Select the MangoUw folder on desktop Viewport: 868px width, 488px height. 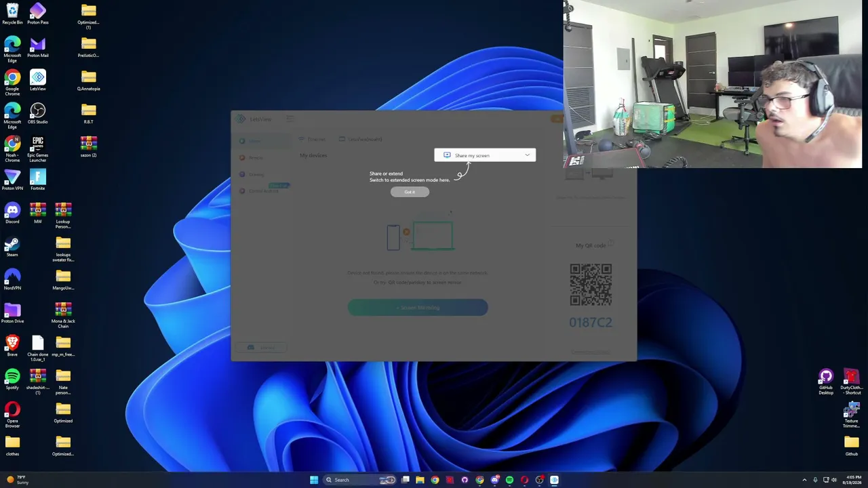pos(63,280)
